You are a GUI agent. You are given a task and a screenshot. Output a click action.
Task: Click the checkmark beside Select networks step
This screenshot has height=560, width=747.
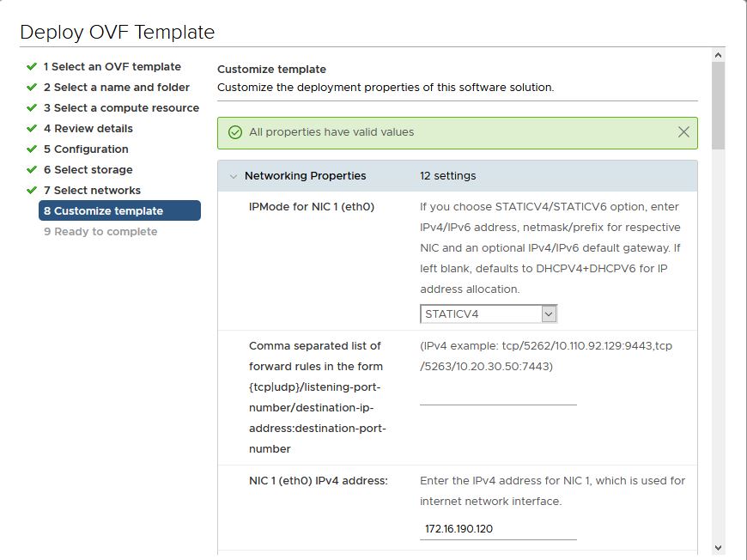(32, 190)
